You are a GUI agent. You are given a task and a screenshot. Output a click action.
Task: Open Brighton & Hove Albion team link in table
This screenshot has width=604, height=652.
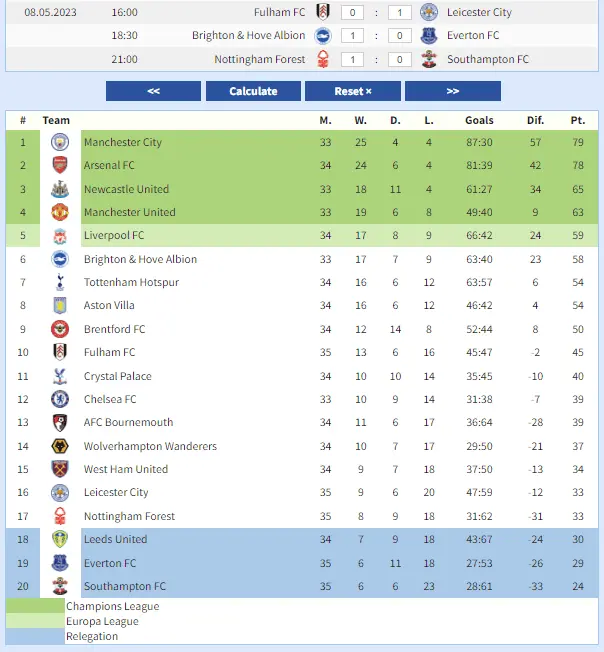[x=140, y=259]
